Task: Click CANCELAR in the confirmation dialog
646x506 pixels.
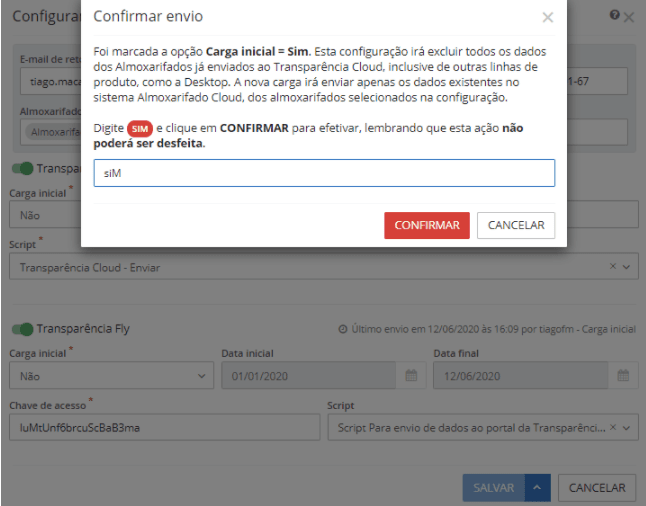Action: 515,225
